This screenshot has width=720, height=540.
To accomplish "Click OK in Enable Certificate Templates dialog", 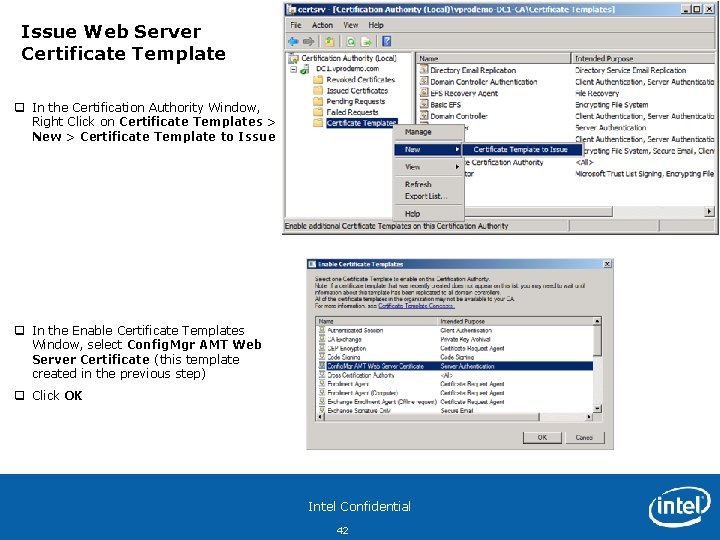I will coord(542,438).
